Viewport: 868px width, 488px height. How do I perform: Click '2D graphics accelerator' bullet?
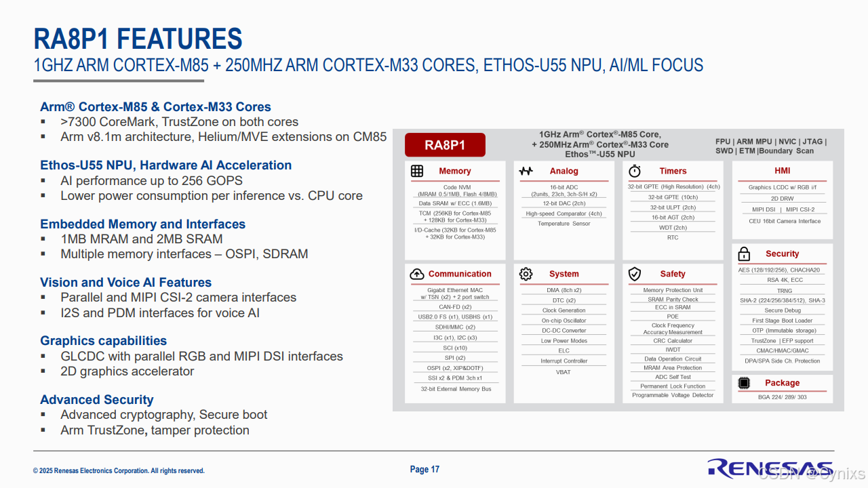pyautogui.click(x=127, y=371)
